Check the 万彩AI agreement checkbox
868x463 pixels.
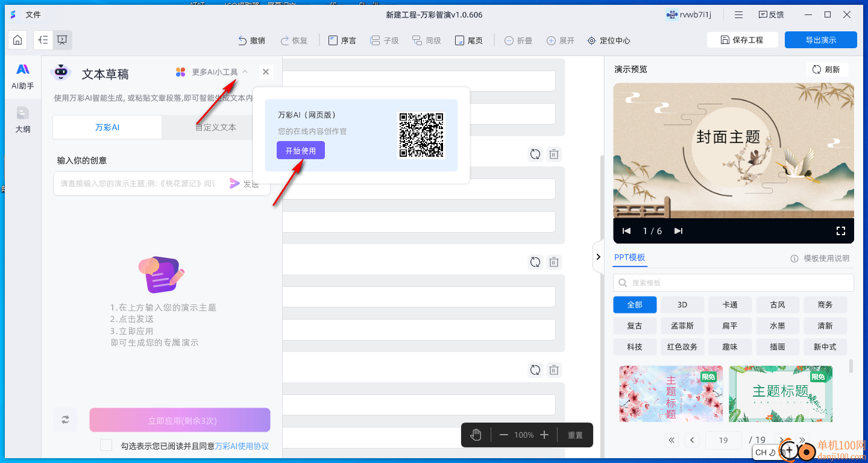tap(106, 446)
